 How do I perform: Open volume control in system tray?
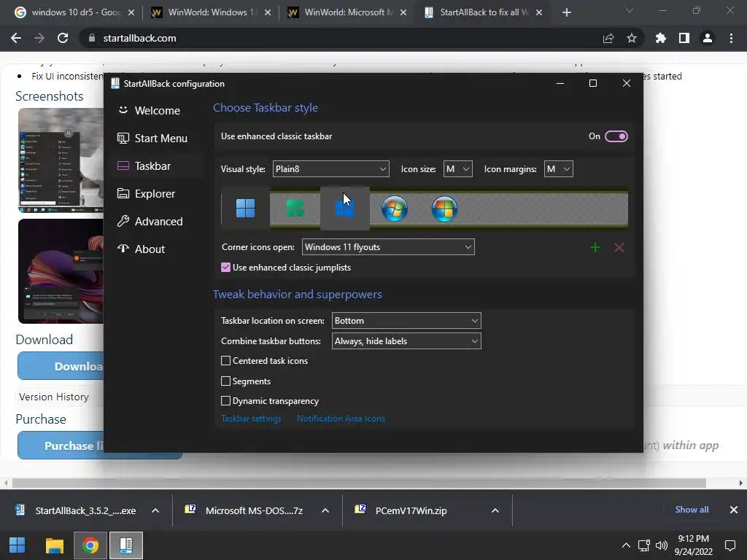[661, 545]
